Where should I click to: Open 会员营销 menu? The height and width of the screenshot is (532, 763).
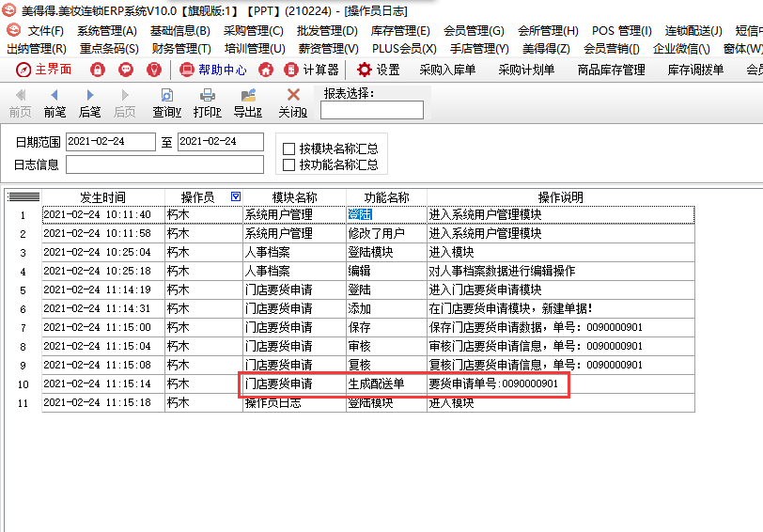click(x=612, y=49)
